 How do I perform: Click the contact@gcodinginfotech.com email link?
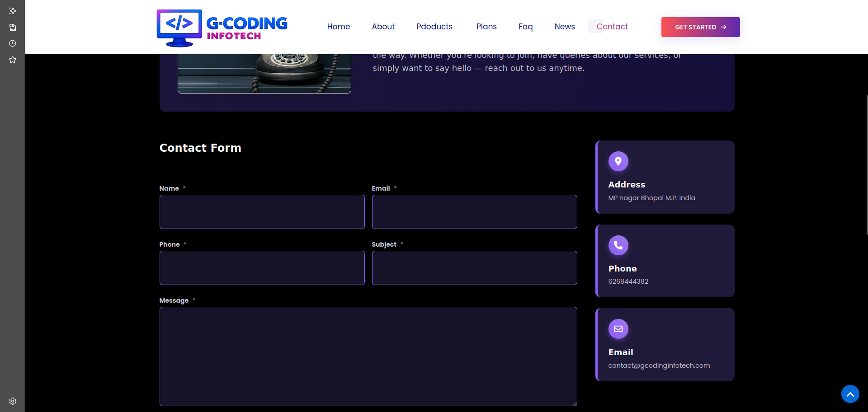coord(659,365)
